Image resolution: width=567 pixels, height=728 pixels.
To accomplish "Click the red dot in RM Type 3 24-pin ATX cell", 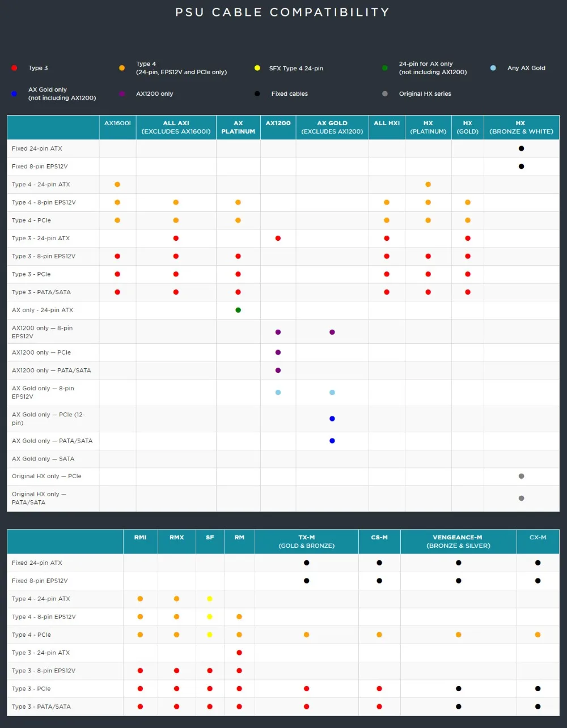I will tap(239, 653).
